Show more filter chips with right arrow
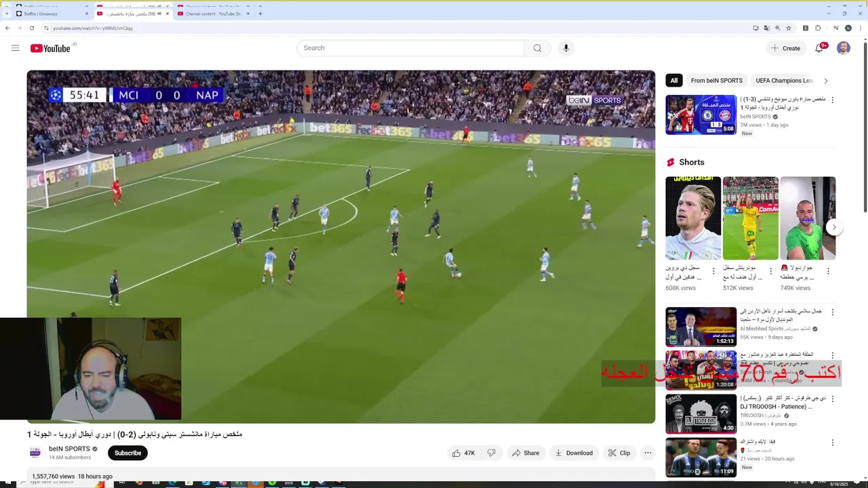Screen dimensions: 868x488 coord(825,81)
